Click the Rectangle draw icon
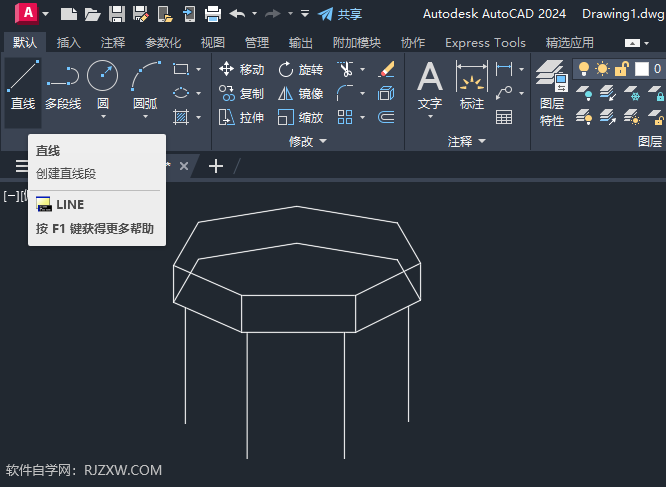 tap(181, 69)
